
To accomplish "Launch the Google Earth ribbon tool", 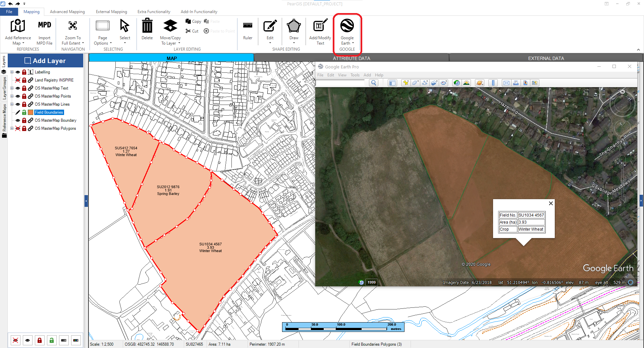I will coord(347,32).
